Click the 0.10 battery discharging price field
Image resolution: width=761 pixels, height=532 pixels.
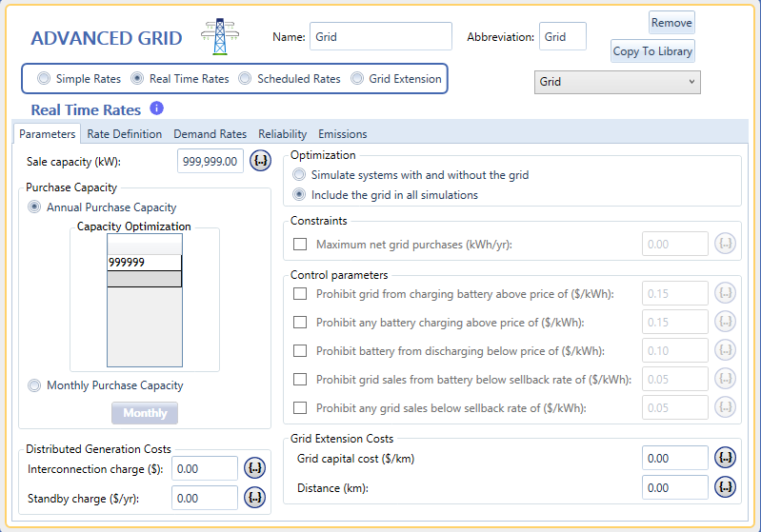(x=674, y=350)
